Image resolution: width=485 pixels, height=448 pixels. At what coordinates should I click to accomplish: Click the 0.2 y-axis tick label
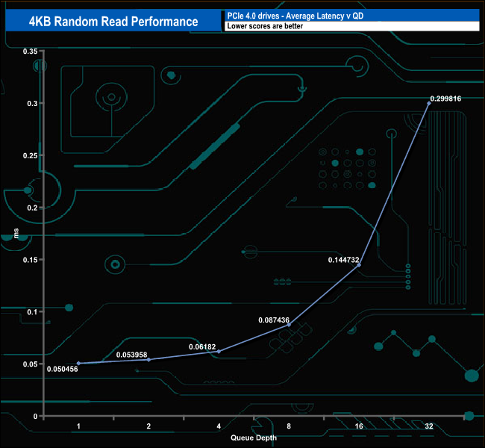click(x=32, y=208)
